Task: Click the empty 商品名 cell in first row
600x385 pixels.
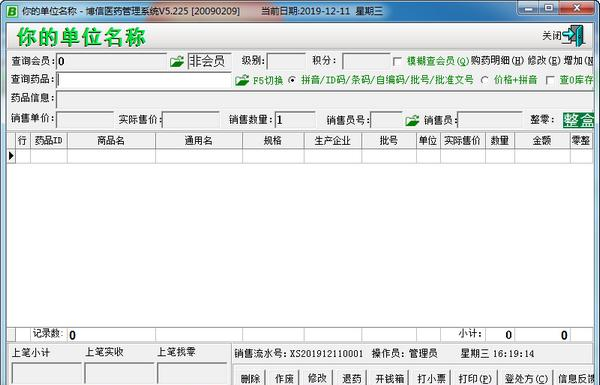Action: point(111,156)
